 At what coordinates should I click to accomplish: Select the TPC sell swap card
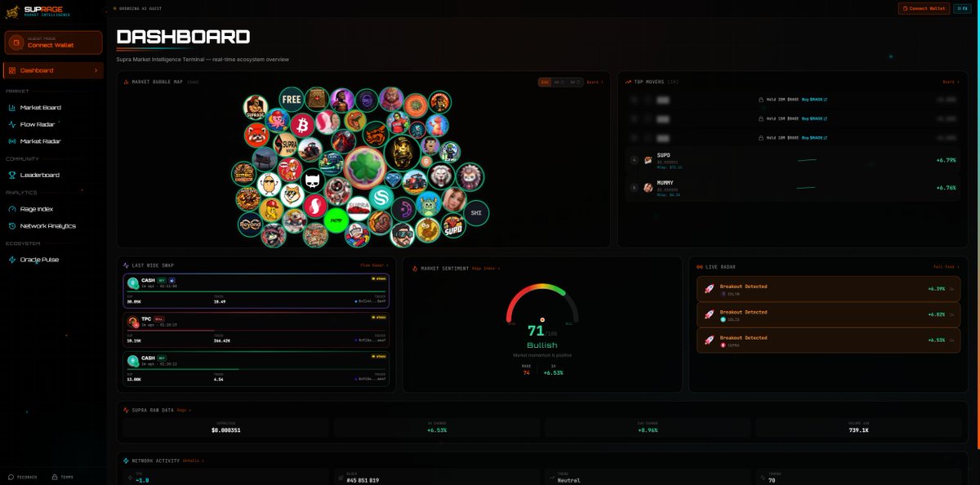point(256,330)
